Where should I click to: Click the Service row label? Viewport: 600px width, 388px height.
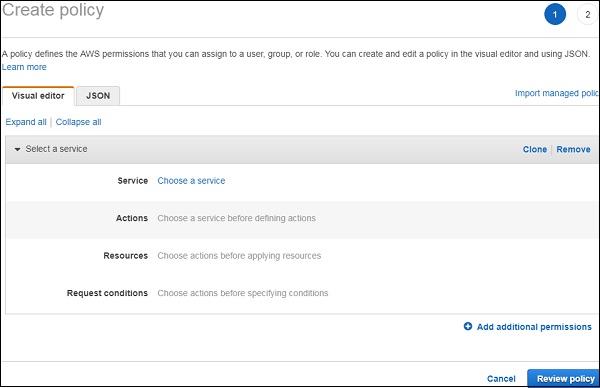(132, 181)
